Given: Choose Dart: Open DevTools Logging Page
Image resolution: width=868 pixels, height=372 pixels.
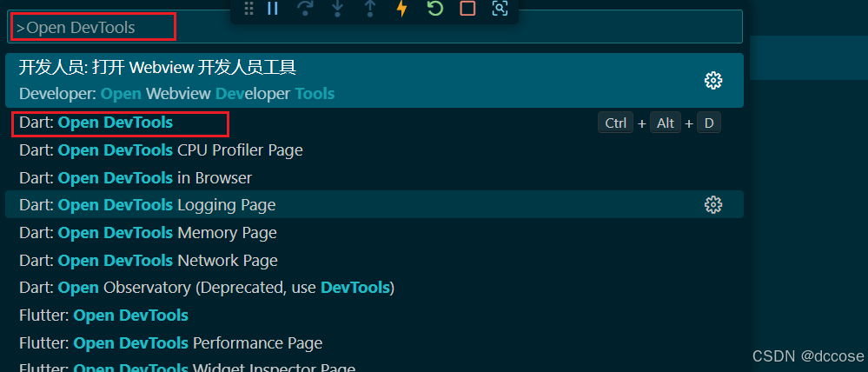Looking at the screenshot, I should point(374,205).
